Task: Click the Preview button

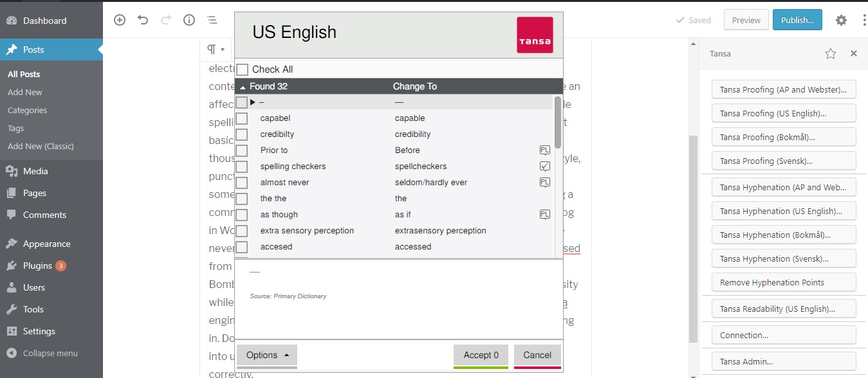Action: (746, 20)
